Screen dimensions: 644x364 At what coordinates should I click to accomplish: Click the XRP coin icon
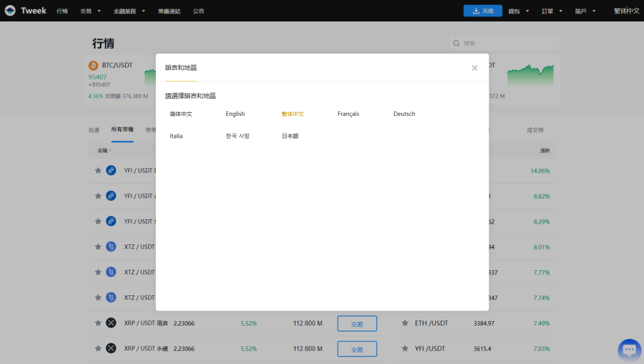point(111,323)
